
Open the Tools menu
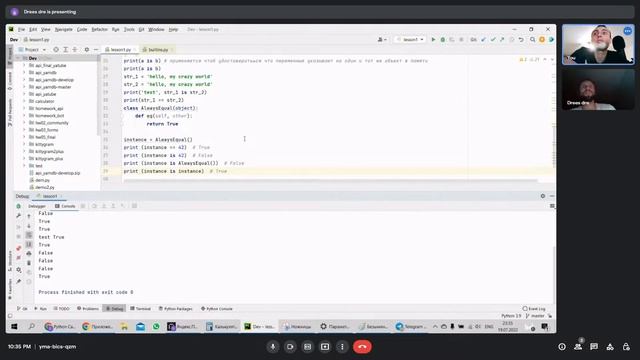[129, 29]
